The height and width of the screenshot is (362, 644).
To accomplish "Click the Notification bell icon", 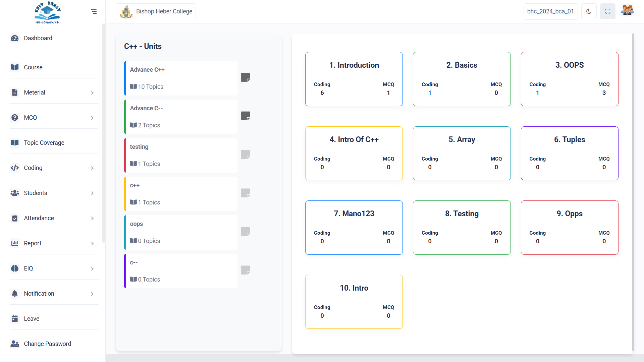I will tap(15, 294).
